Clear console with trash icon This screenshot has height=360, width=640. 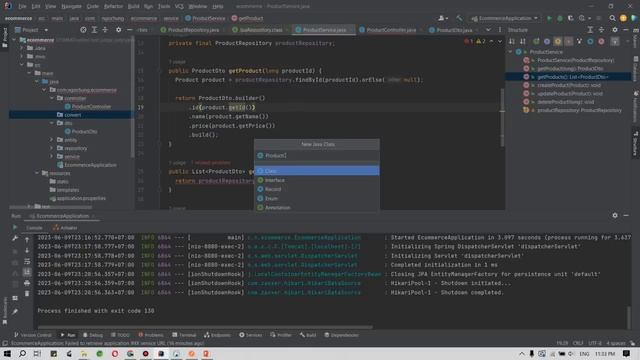click(x=27, y=293)
